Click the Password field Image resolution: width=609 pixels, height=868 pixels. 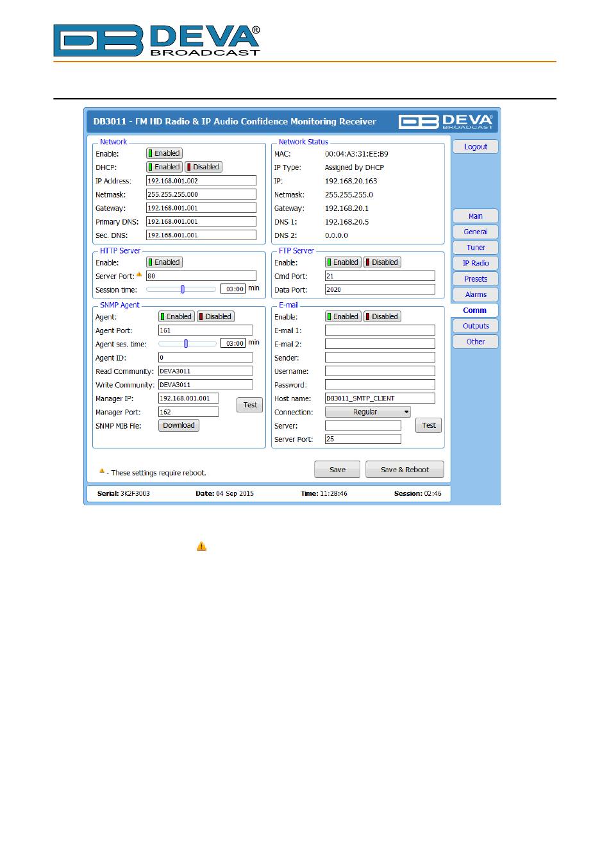coord(380,385)
